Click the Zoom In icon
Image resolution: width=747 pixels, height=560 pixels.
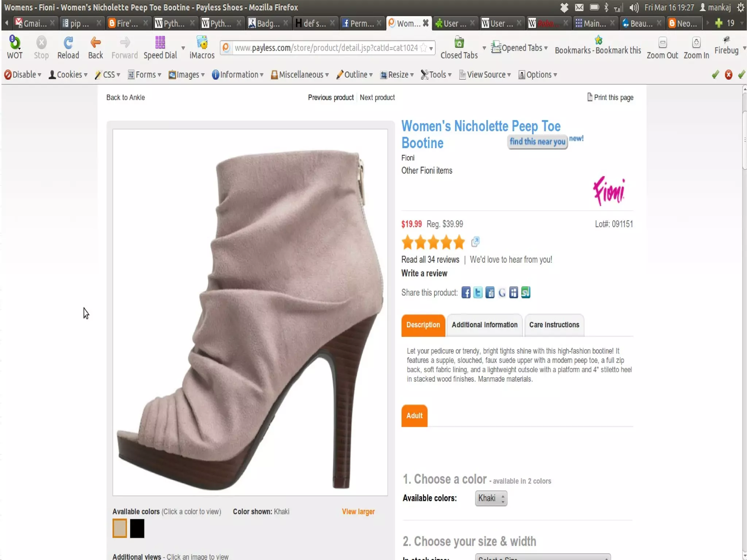[696, 43]
